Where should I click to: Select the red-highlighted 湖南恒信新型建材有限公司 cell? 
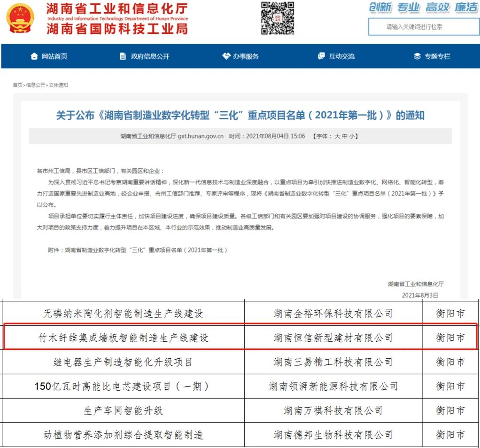click(x=333, y=338)
